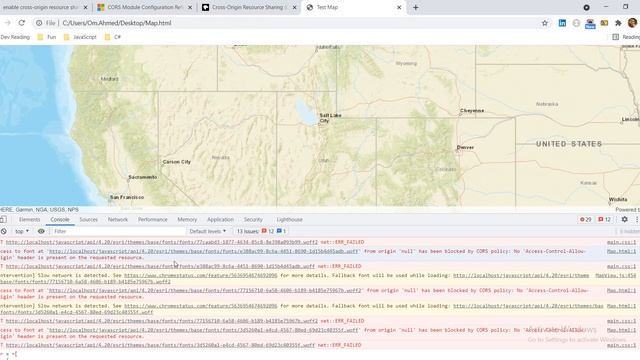
Task: Open the Dev Reading bookmark
Action: pos(15,37)
